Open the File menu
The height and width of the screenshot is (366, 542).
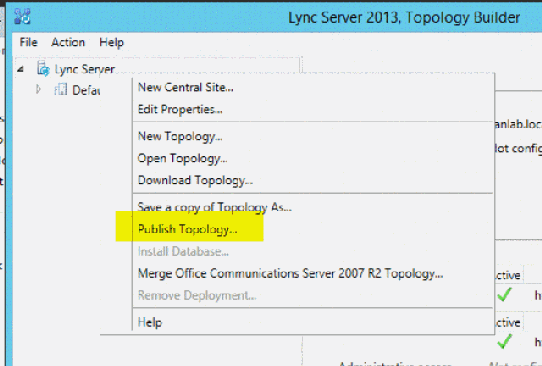(28, 42)
